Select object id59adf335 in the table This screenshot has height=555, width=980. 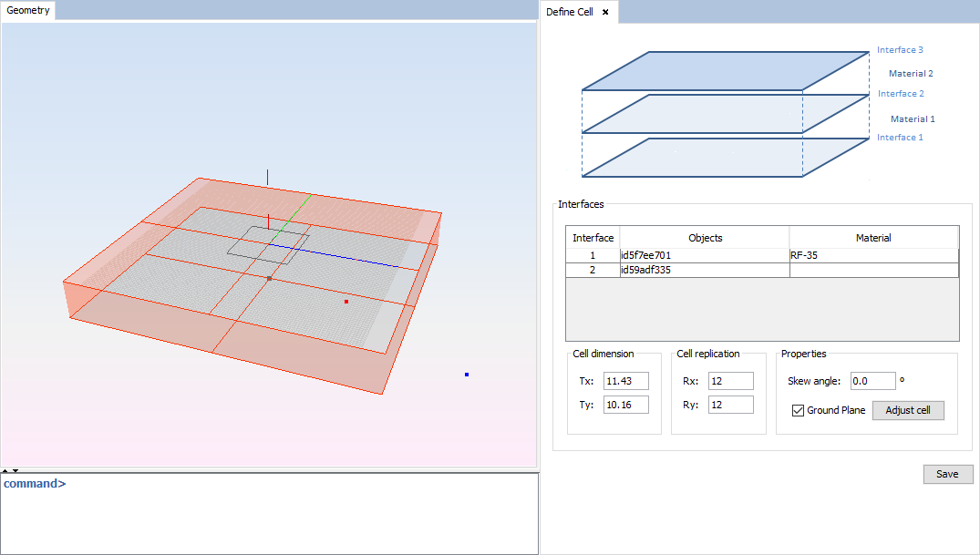[704, 270]
